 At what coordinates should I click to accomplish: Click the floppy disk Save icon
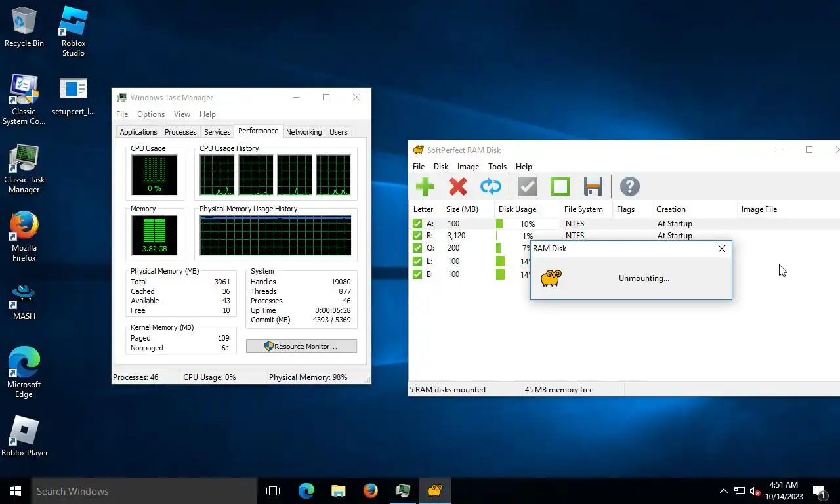593,186
